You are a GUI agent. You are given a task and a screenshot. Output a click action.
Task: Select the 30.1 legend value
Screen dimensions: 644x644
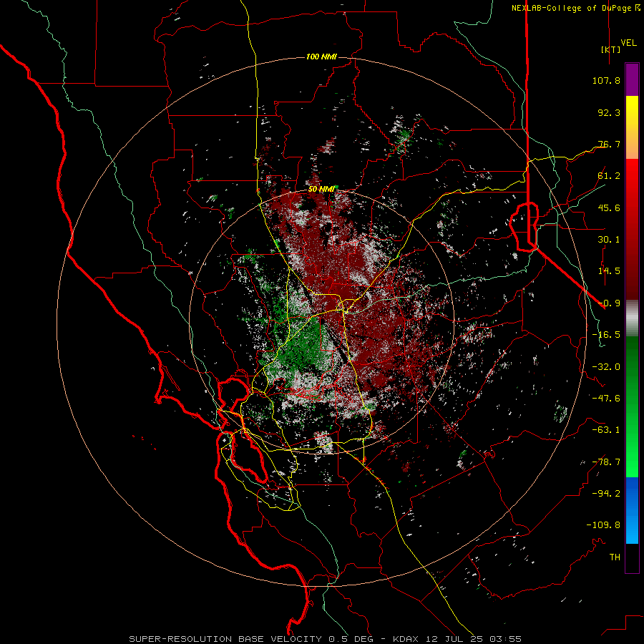click(x=609, y=240)
